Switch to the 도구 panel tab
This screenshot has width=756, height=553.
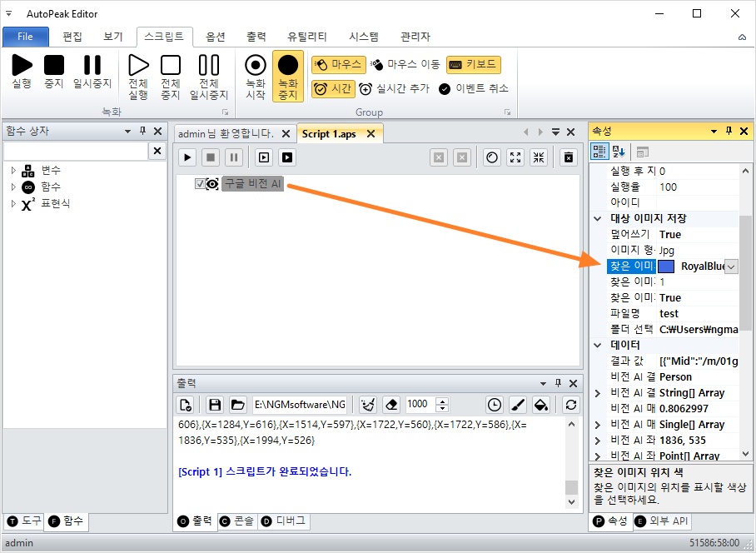tap(24, 521)
